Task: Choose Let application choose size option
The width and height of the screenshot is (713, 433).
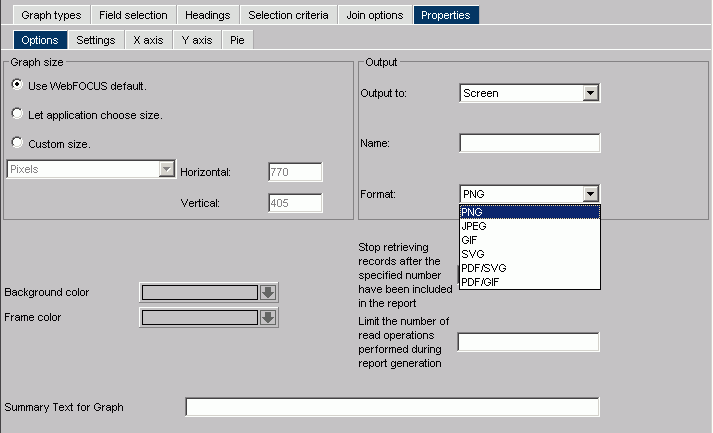Action: pyautogui.click(x=17, y=113)
